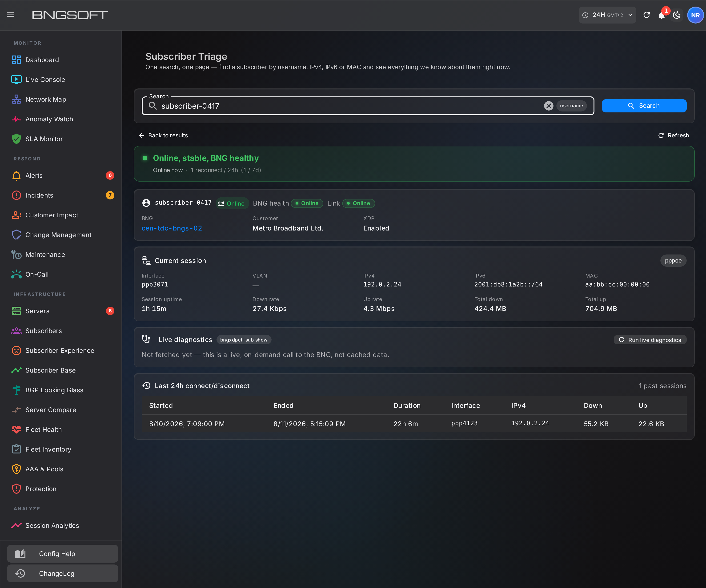Click the Servers rack icon
706x588 pixels.
16,311
